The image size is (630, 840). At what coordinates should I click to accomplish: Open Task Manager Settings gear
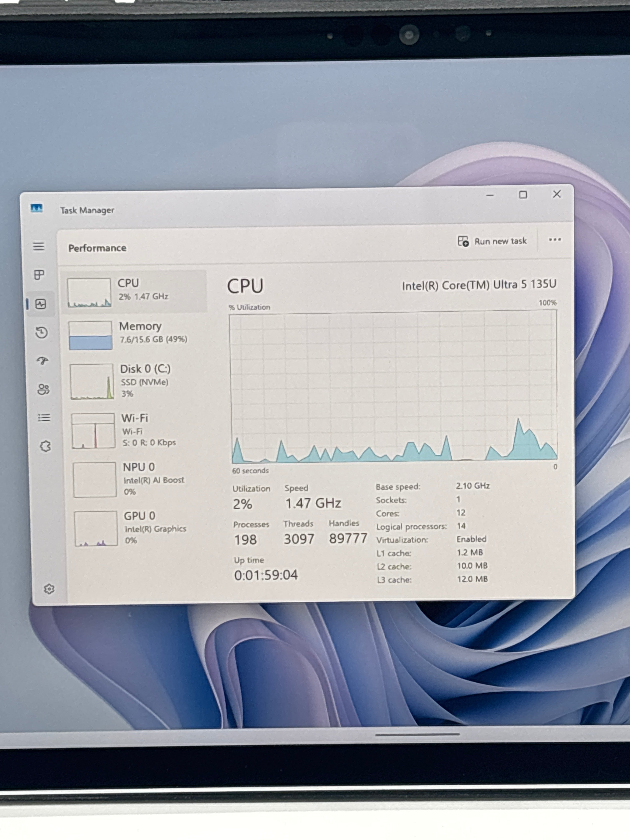pyautogui.click(x=49, y=589)
